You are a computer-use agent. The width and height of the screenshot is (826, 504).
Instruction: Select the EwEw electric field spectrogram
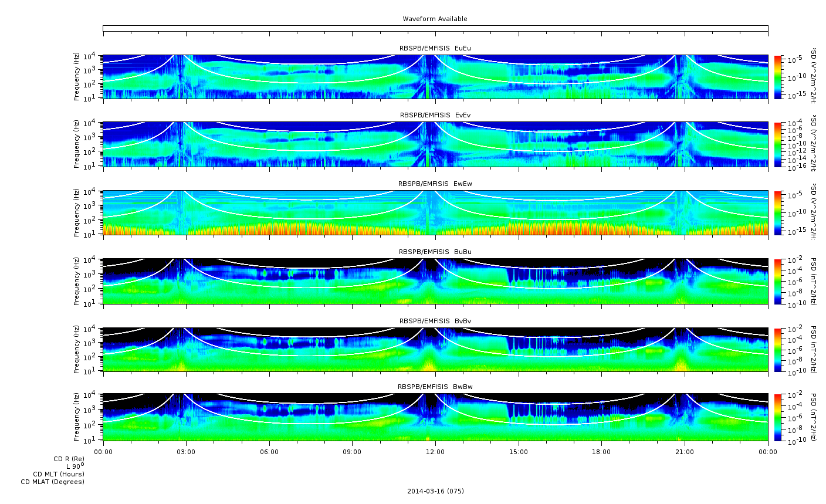pos(435,213)
